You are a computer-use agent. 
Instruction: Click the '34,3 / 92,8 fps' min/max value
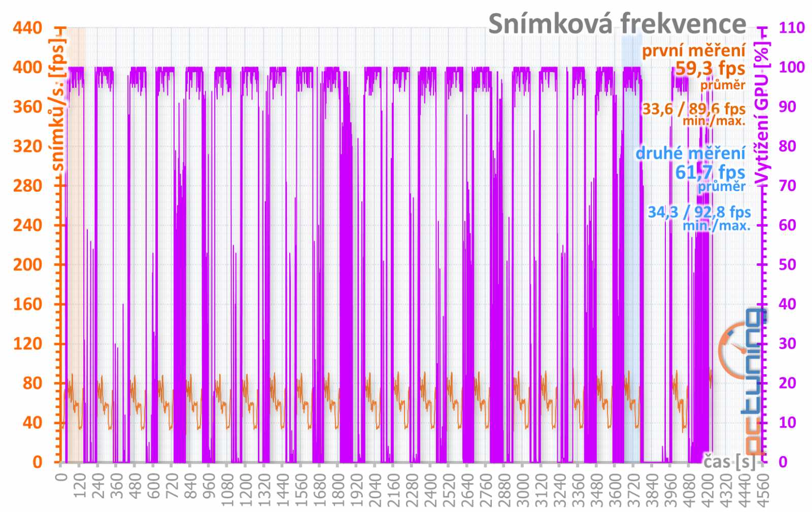pos(699,212)
